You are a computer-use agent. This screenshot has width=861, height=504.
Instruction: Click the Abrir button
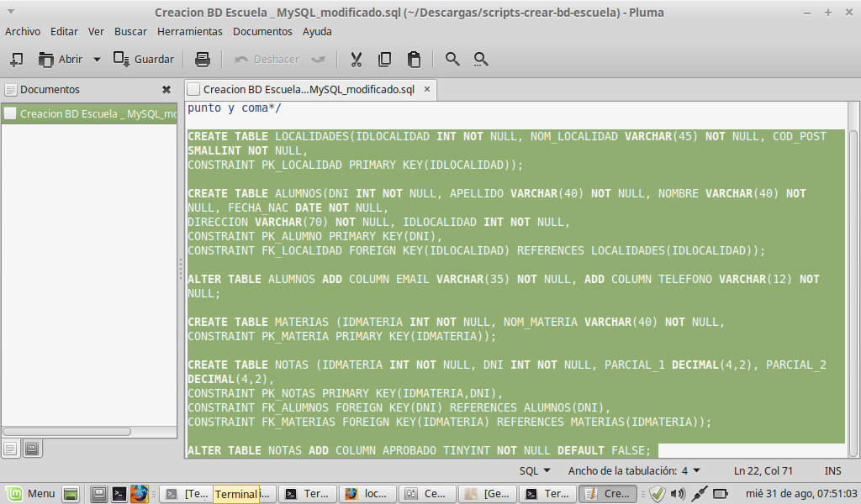(x=61, y=60)
